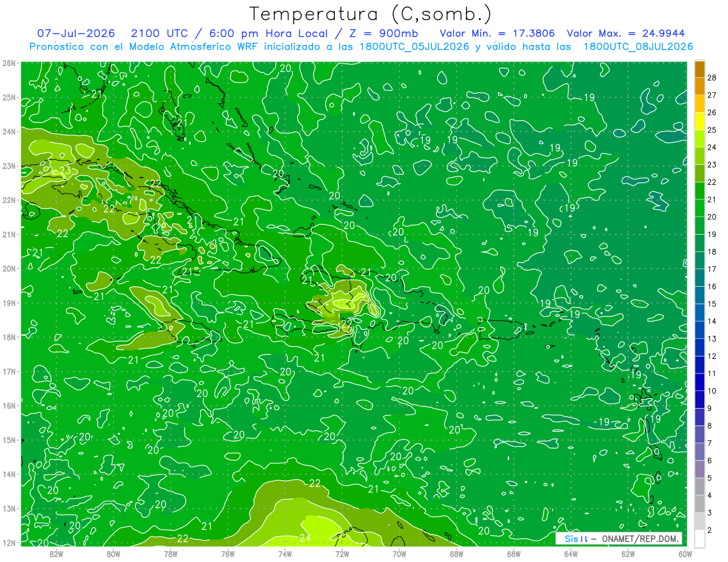Click the '17N' latitude axis label

8,371
